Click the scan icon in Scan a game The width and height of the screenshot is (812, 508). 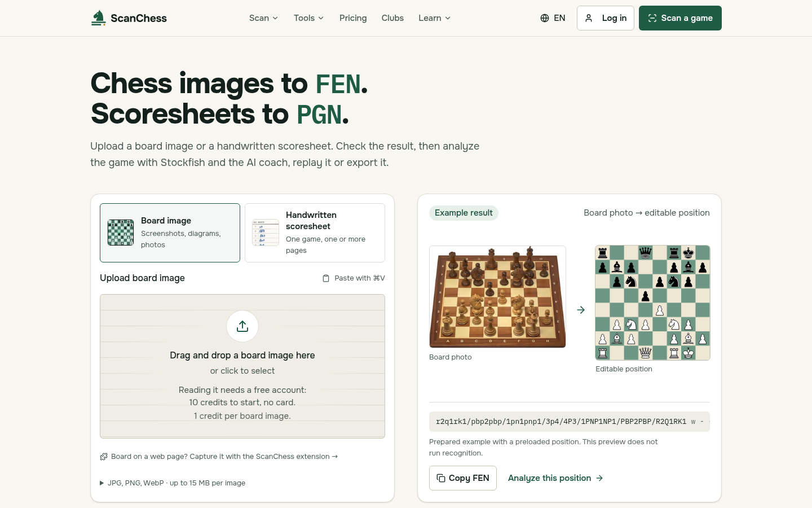coord(652,18)
